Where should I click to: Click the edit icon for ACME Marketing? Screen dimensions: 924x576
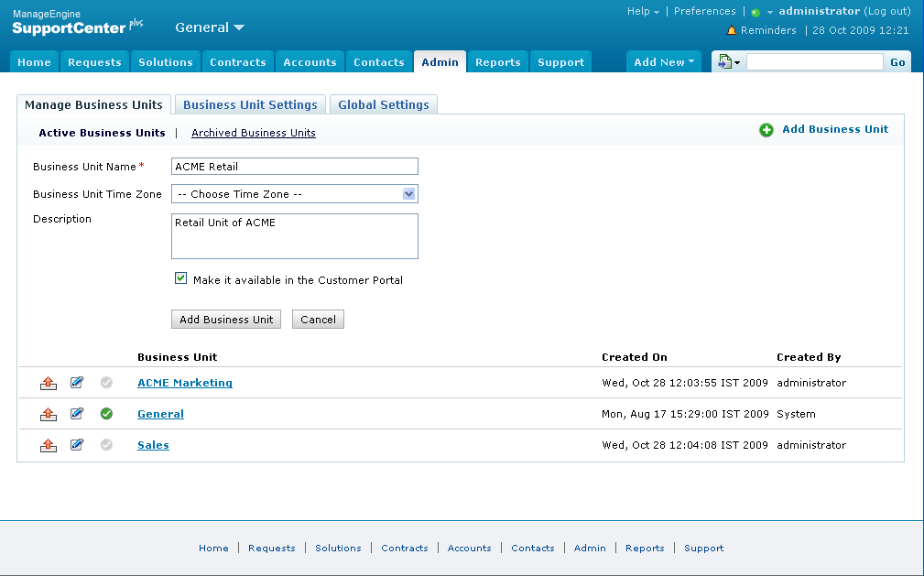click(77, 382)
